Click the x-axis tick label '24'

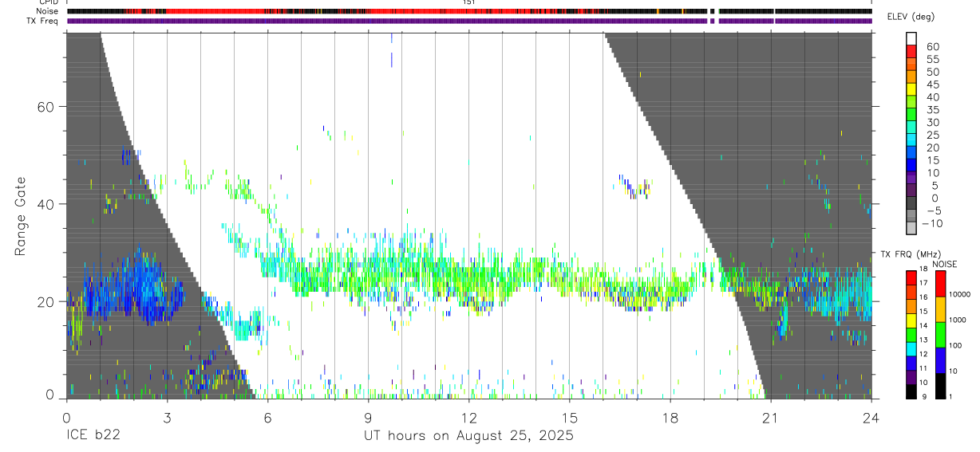tap(871, 418)
